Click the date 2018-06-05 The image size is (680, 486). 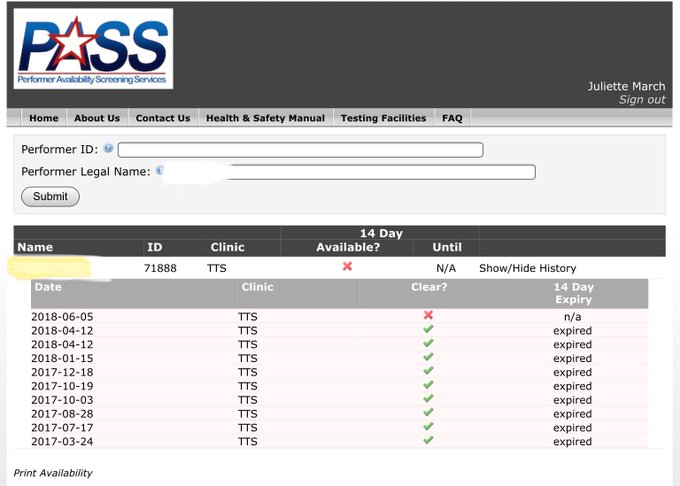coord(62,317)
